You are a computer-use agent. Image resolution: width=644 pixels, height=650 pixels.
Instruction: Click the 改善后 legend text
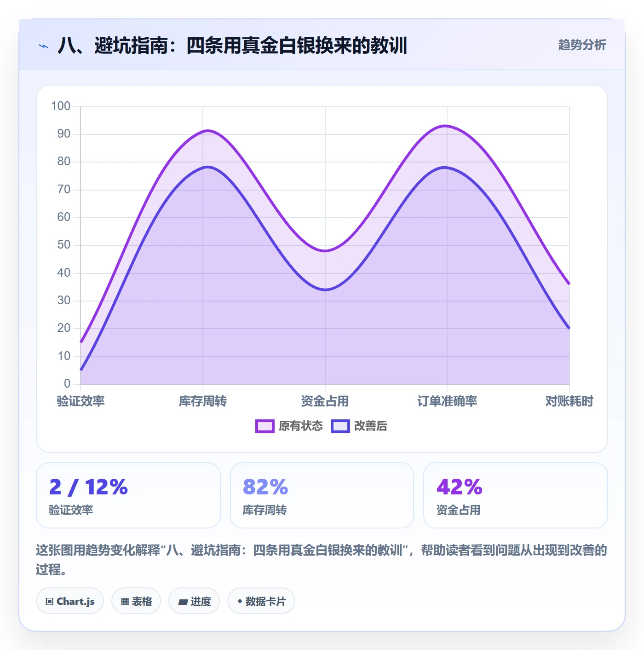[370, 426]
